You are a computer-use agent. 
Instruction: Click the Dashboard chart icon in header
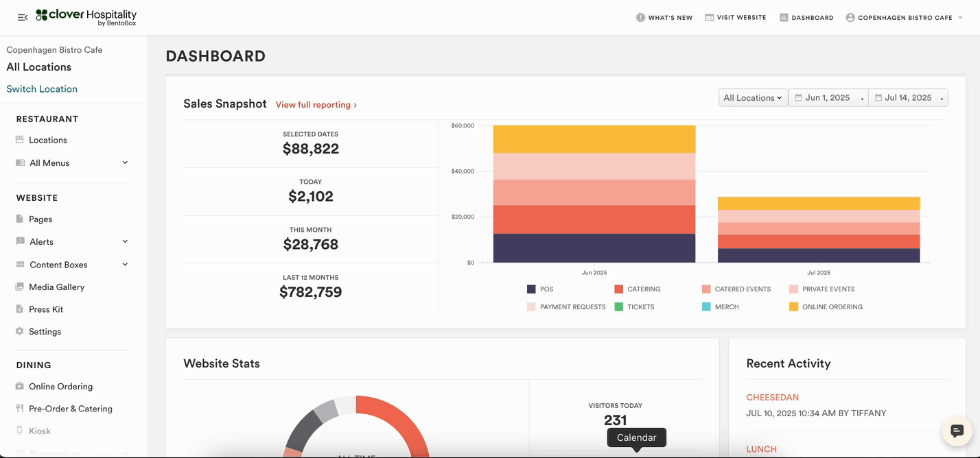click(784, 17)
